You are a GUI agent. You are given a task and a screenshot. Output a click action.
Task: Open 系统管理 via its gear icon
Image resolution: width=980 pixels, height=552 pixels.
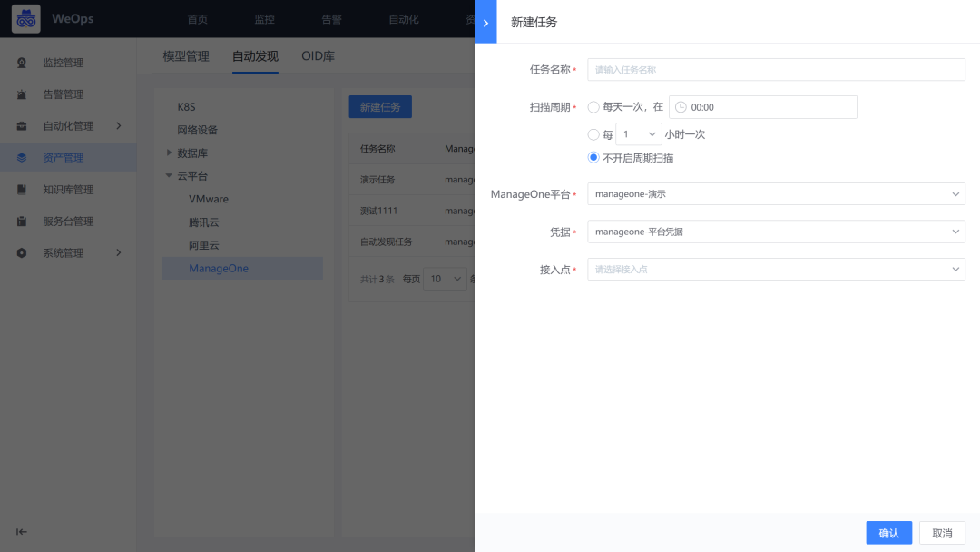20,252
